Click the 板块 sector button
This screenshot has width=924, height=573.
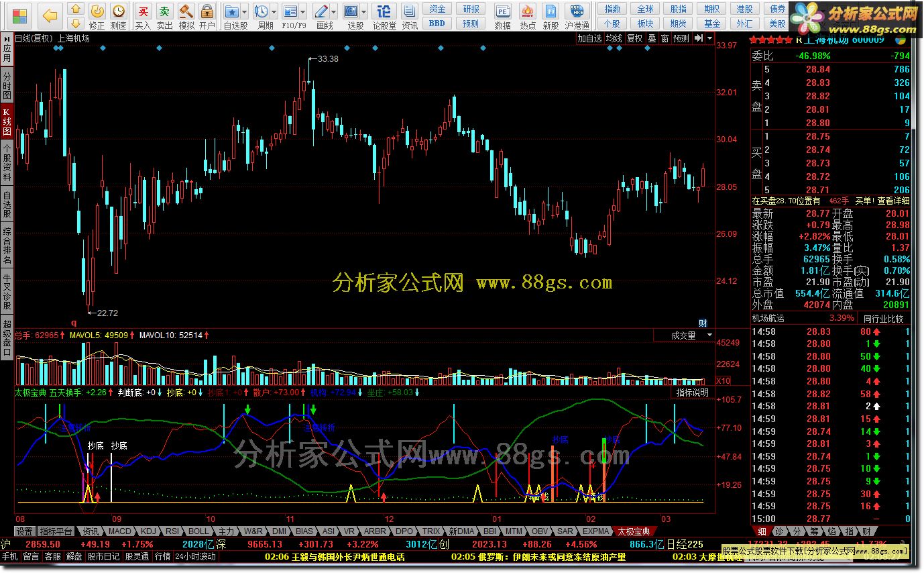[645, 23]
